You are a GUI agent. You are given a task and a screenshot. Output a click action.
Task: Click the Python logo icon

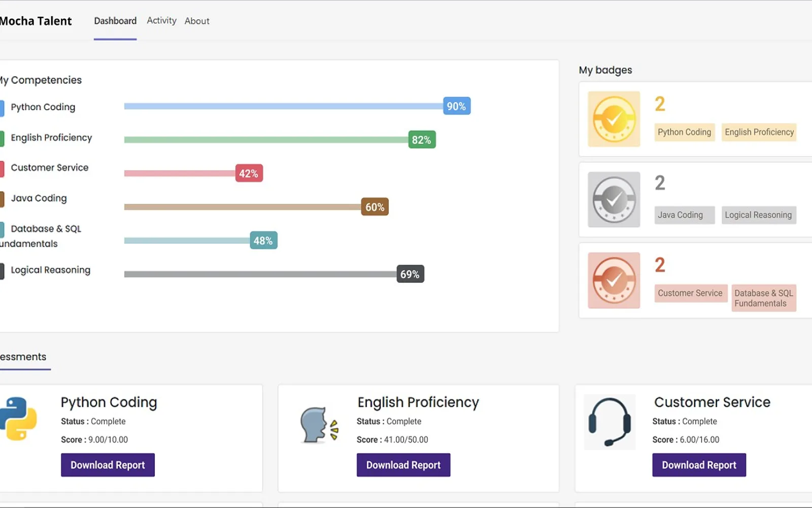click(18, 419)
